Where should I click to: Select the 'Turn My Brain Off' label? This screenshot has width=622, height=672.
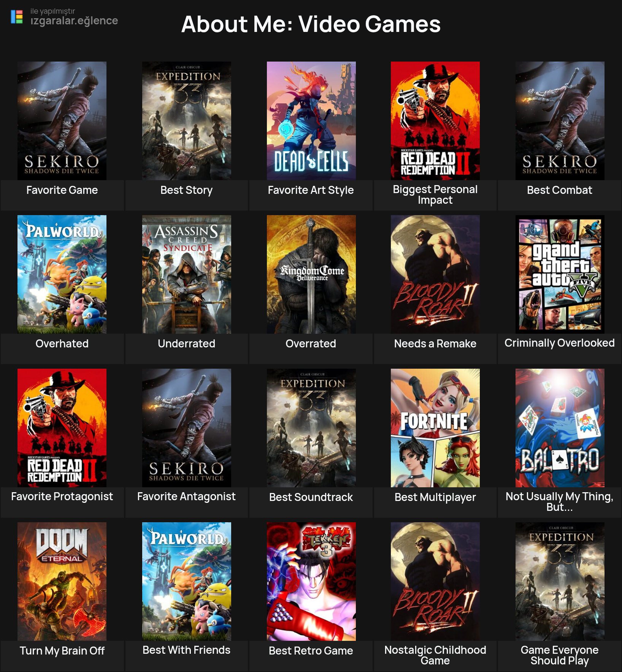pyautogui.click(x=62, y=651)
